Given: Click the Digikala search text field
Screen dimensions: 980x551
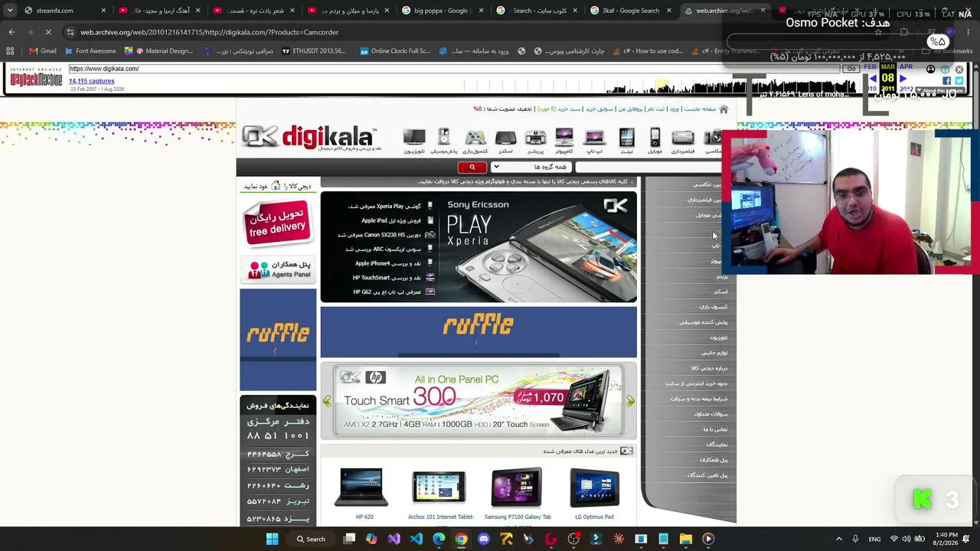Looking at the screenshot, I should pos(647,167).
